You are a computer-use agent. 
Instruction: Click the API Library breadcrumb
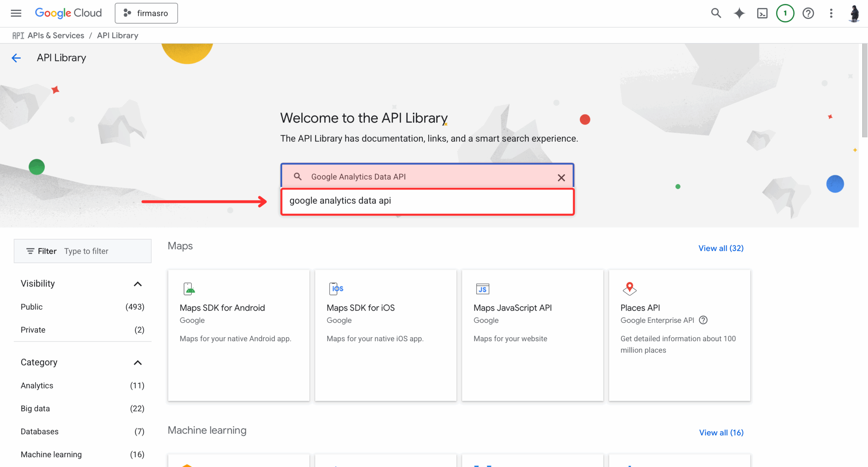point(118,36)
